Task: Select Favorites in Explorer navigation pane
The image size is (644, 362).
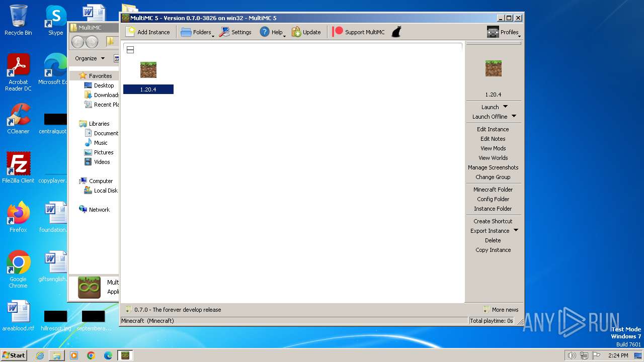Action: pos(96,76)
